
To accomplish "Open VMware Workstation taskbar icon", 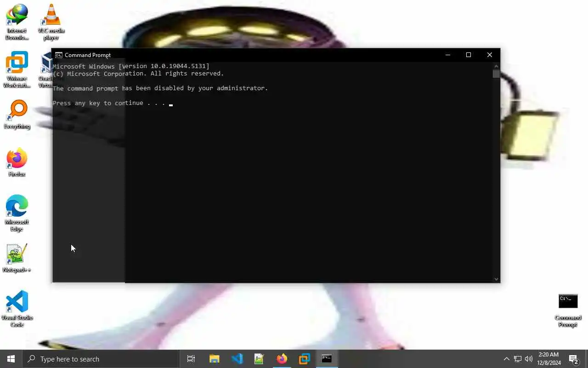I will point(304,359).
